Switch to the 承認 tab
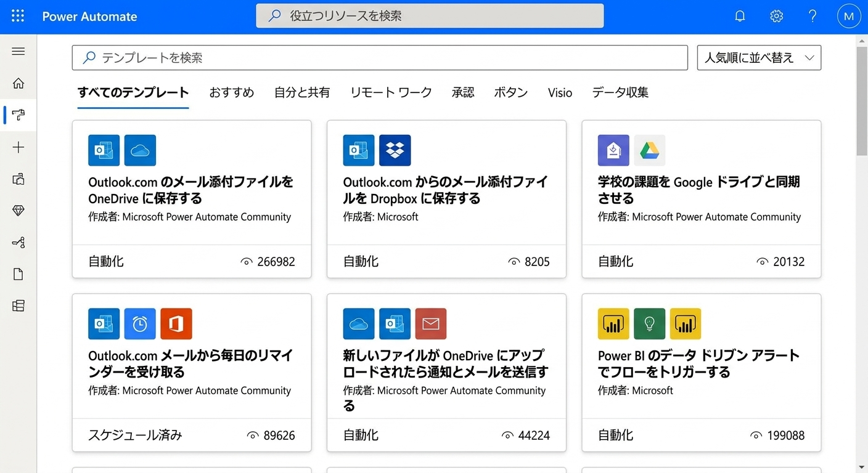 pyautogui.click(x=463, y=92)
